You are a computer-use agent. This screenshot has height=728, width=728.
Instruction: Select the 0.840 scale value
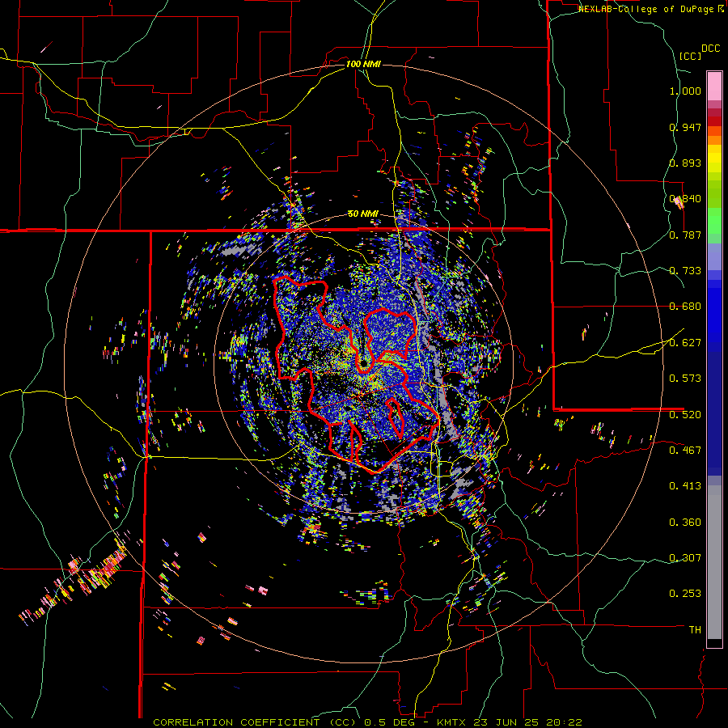685,199
